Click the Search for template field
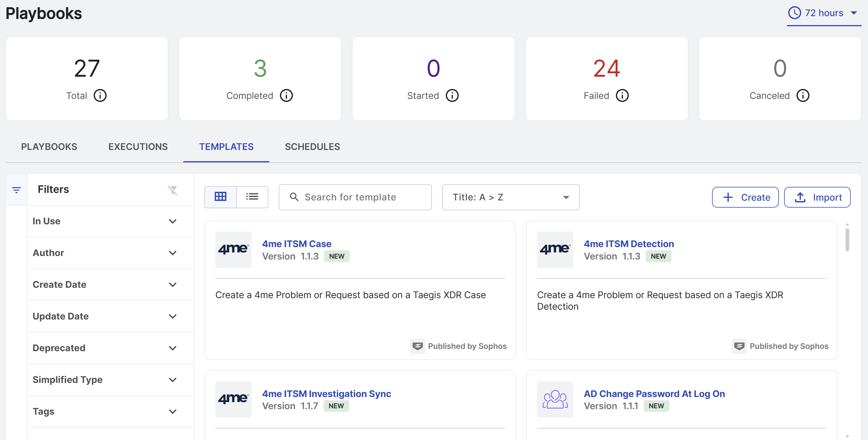Viewport: 868px width, 440px height. [x=355, y=197]
